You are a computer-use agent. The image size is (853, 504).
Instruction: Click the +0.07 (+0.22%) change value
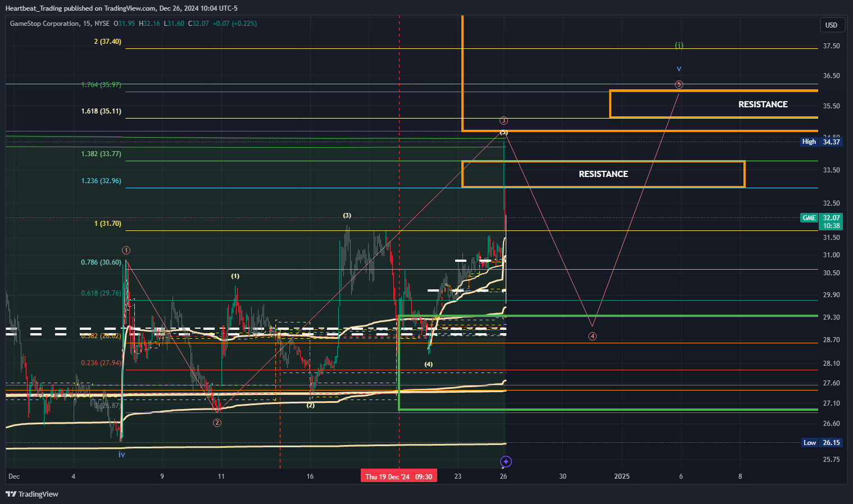point(235,24)
